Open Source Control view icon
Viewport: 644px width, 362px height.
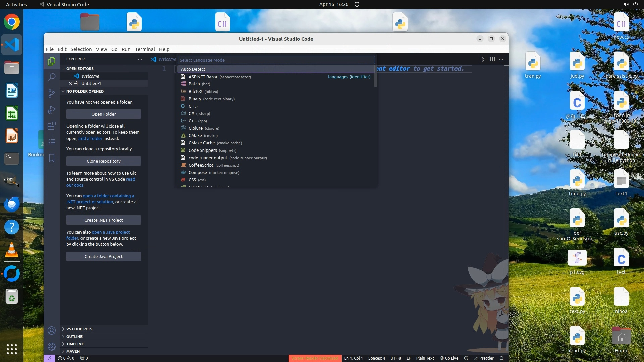[52, 94]
